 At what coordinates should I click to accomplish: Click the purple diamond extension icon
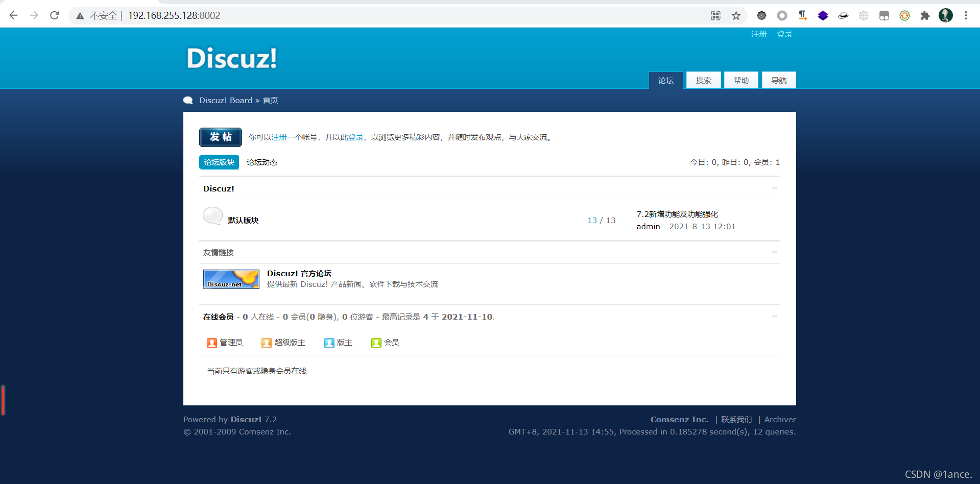point(823,16)
